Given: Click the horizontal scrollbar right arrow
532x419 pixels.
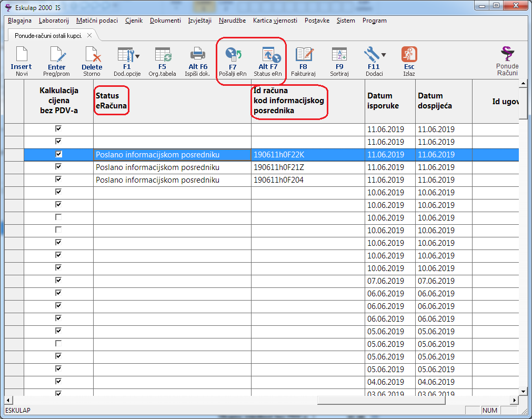Looking at the screenshot, I should [x=515, y=400].
